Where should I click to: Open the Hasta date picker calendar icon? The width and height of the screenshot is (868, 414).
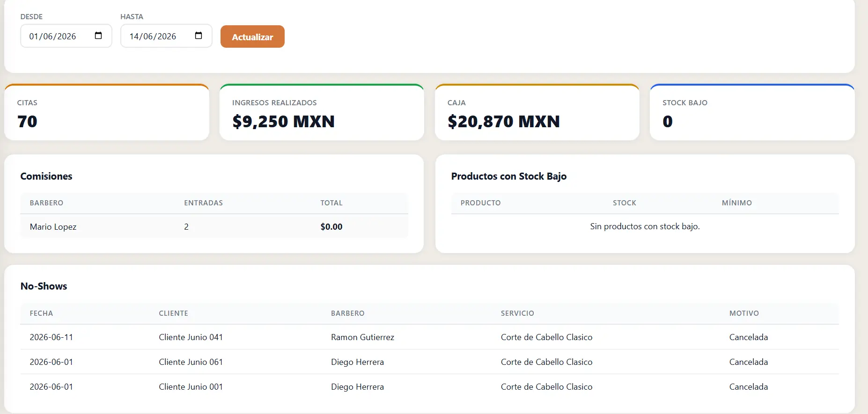199,36
